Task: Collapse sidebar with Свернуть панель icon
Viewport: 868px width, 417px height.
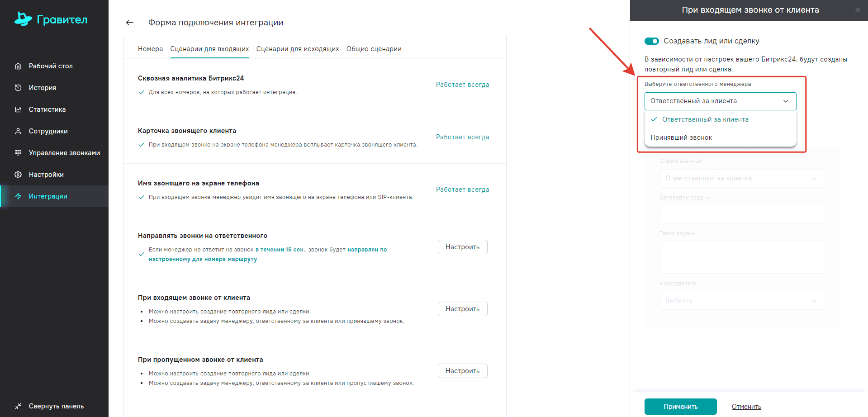Action: [18, 406]
